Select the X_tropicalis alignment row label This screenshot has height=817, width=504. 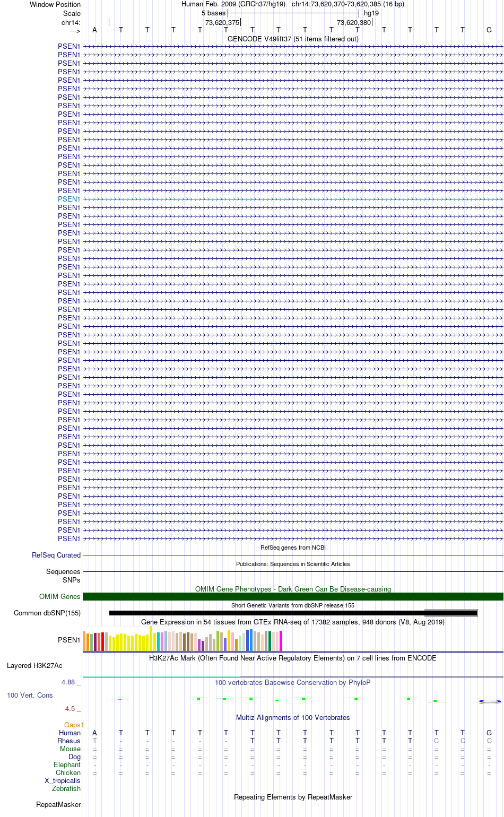(x=63, y=780)
